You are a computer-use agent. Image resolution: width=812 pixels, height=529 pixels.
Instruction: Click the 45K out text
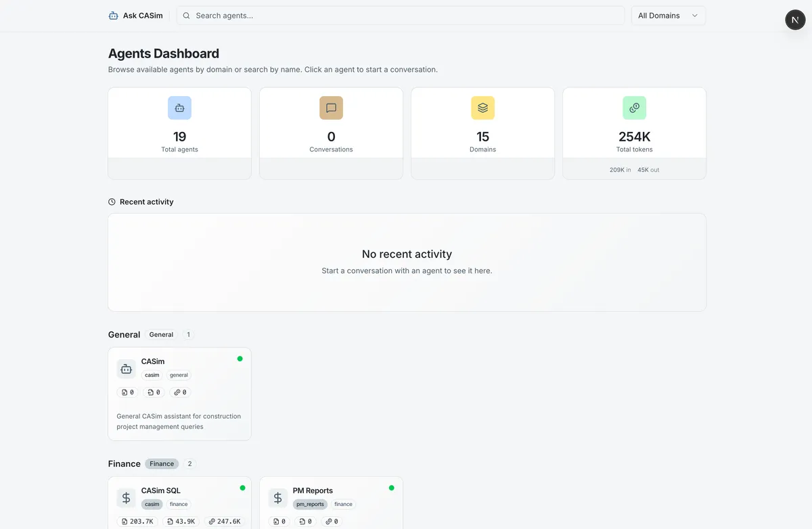pos(648,170)
